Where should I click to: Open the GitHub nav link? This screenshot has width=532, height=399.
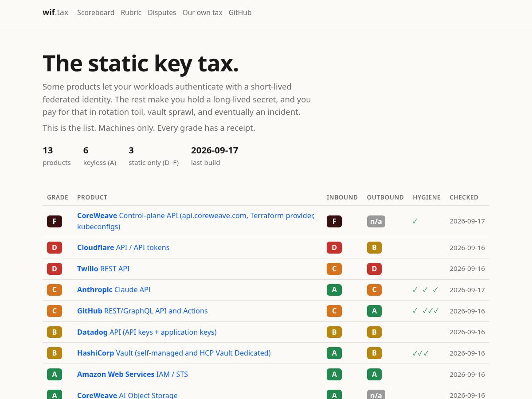pos(240,12)
